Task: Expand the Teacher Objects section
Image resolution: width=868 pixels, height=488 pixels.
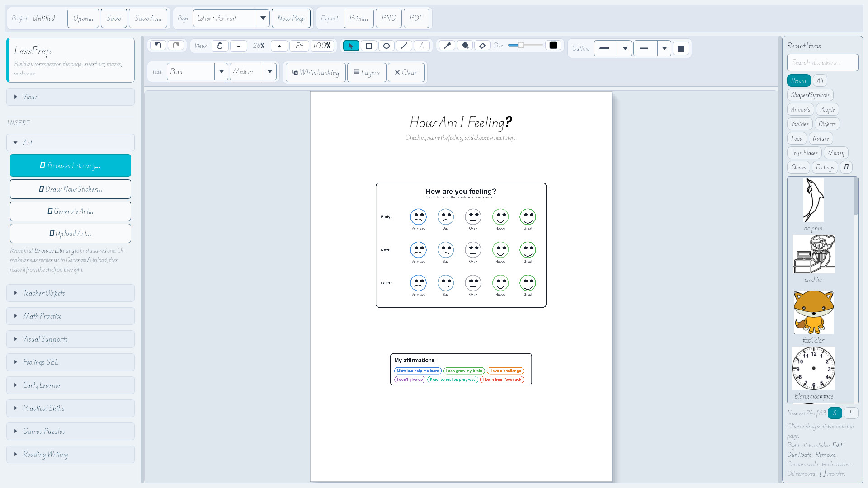Action: [x=71, y=293]
